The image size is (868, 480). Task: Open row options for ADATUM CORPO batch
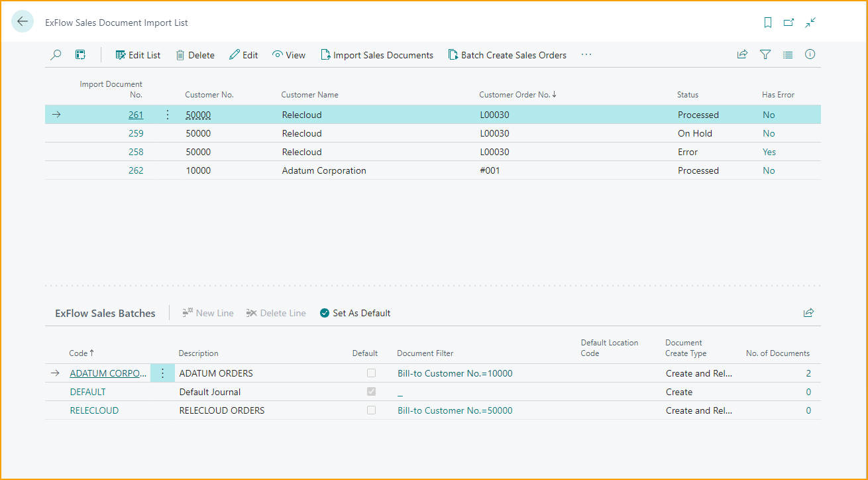162,373
